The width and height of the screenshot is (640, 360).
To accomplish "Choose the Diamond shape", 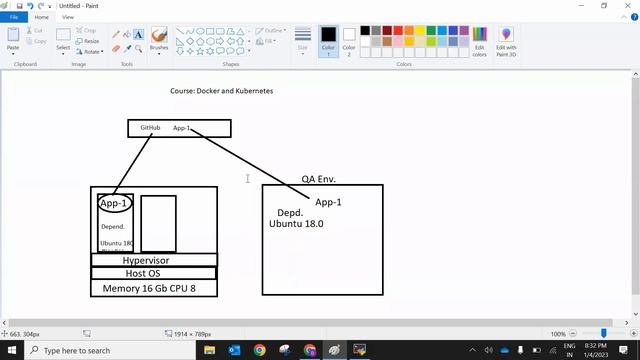I will [190, 41].
